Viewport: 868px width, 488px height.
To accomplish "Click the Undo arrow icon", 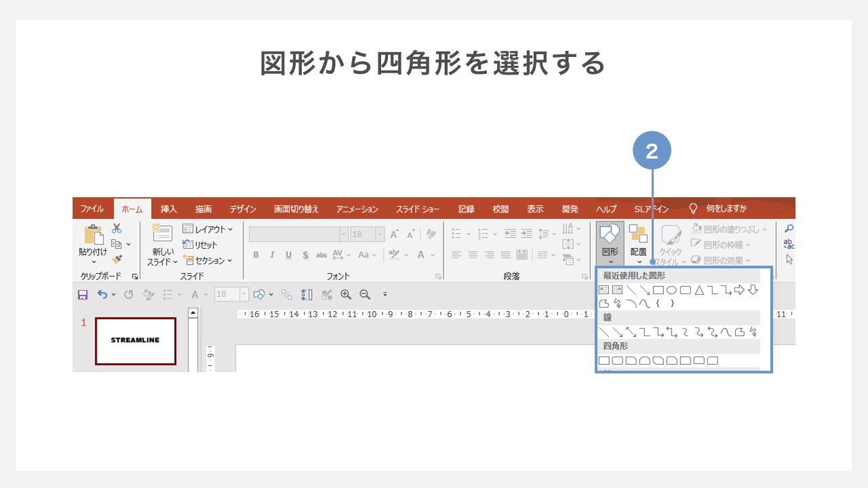I will pos(102,294).
